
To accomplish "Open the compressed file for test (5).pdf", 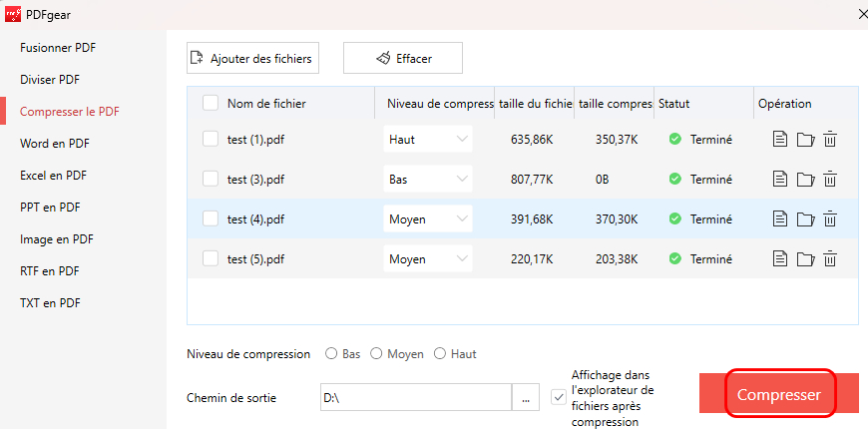I will click(x=780, y=258).
